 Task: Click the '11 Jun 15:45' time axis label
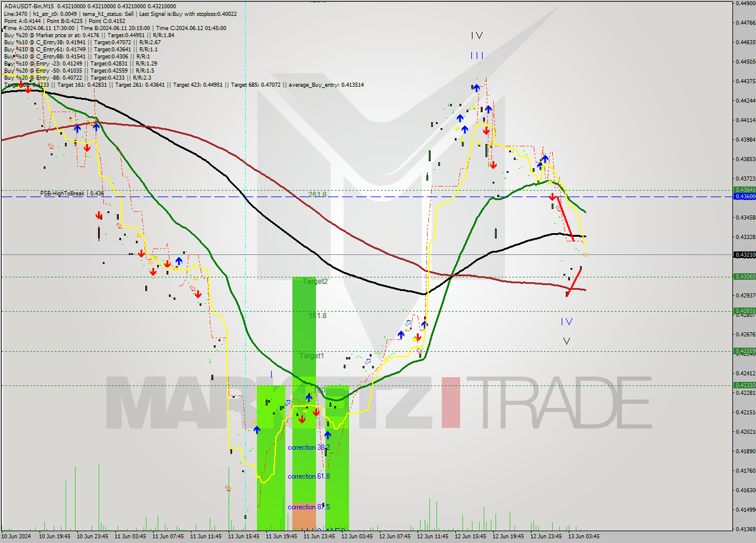coord(244,537)
